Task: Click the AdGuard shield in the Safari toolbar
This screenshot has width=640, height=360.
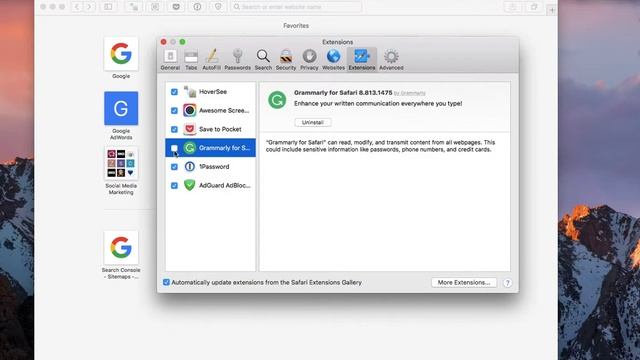Action: click(x=218, y=7)
